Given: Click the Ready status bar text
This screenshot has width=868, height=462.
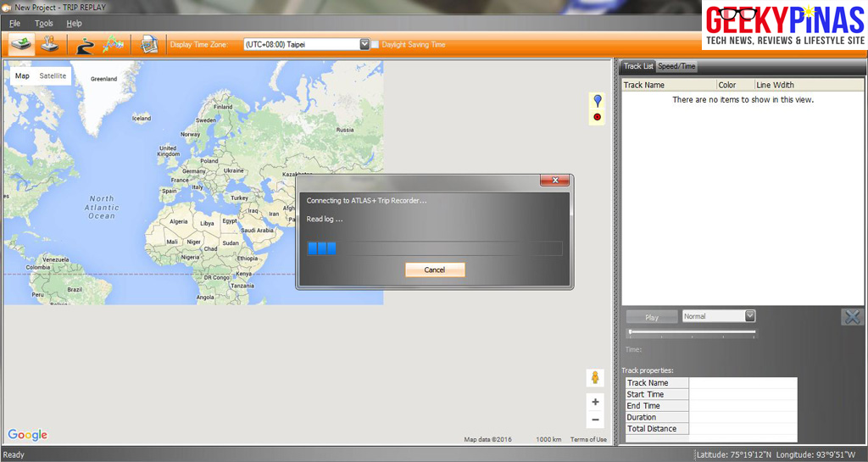Looking at the screenshot, I should pos(14,455).
